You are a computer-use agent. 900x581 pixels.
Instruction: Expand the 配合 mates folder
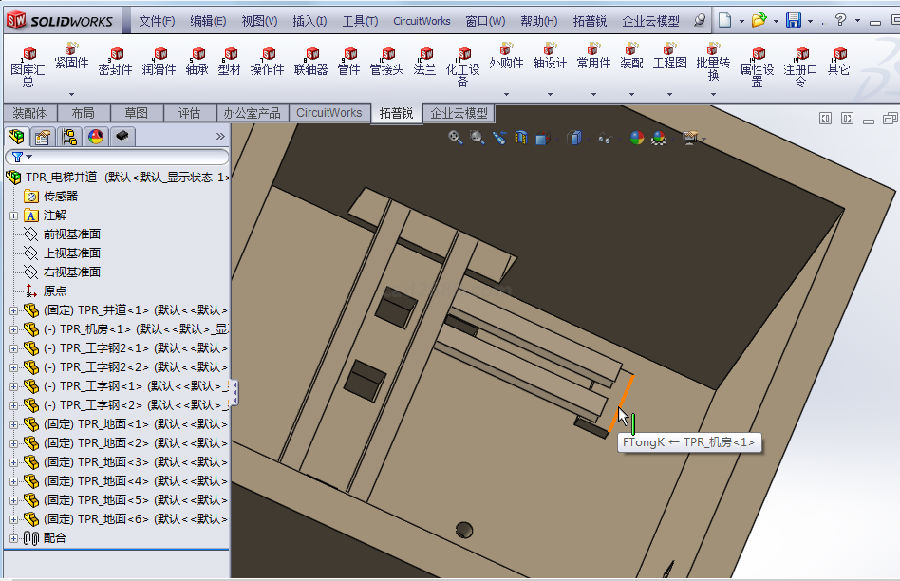pos(14,538)
